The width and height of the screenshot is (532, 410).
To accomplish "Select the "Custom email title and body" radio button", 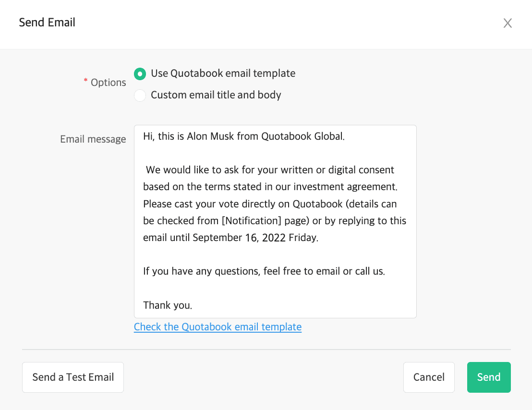I will pos(140,95).
